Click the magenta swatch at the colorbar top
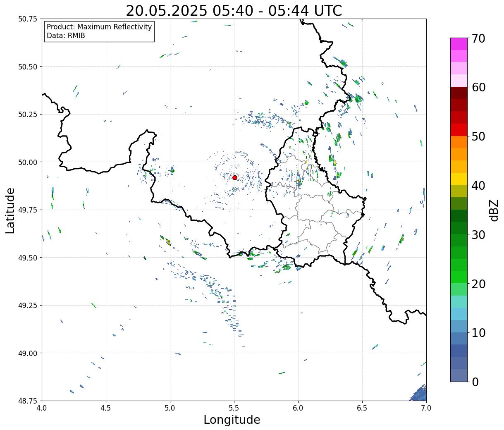This screenshot has width=504, height=430. point(459,44)
